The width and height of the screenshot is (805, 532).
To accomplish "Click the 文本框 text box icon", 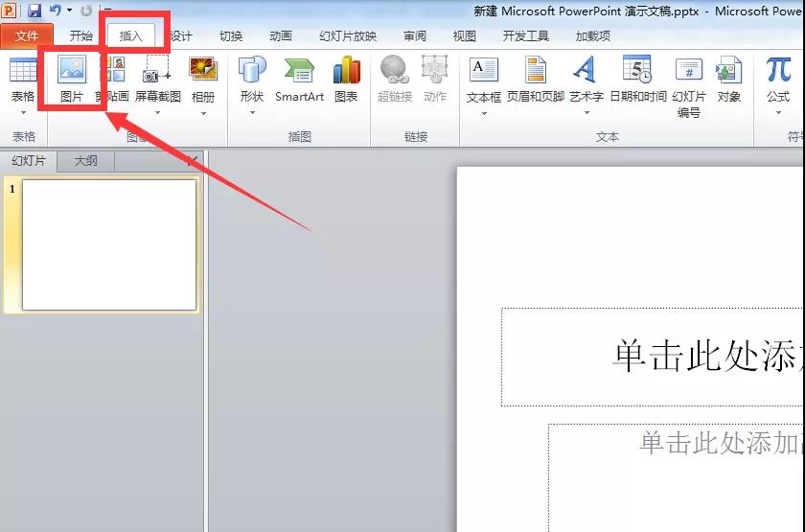I will tap(483, 70).
